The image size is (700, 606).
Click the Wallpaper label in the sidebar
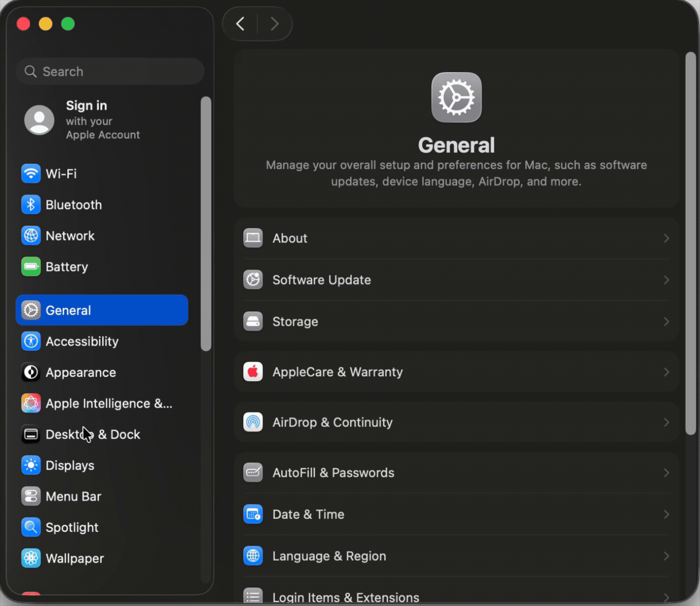(x=75, y=559)
